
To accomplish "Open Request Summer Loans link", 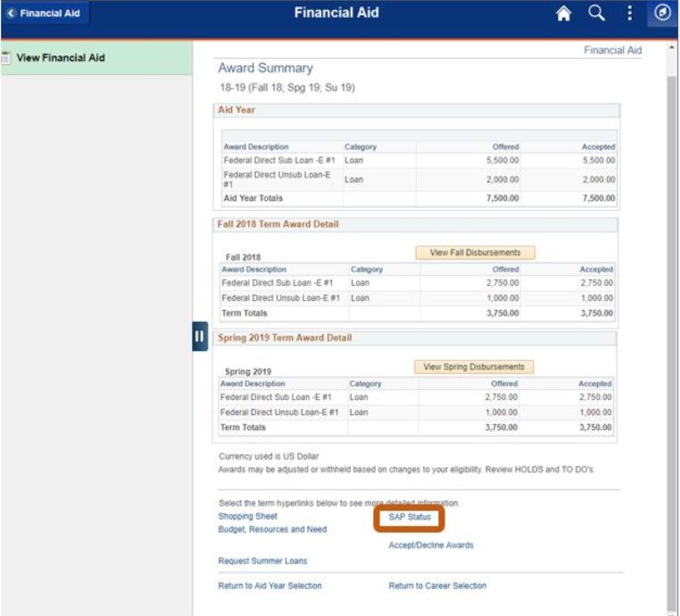I will tap(262, 561).
